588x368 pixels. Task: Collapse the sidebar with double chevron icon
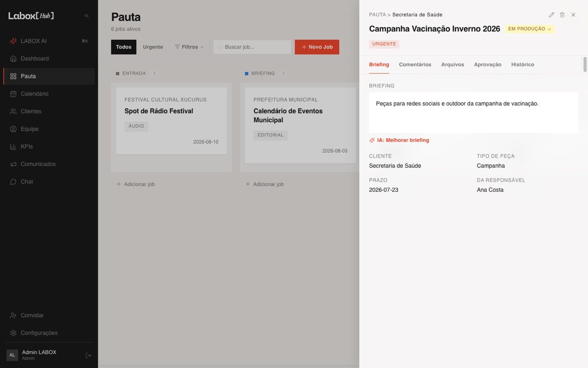coord(87,16)
